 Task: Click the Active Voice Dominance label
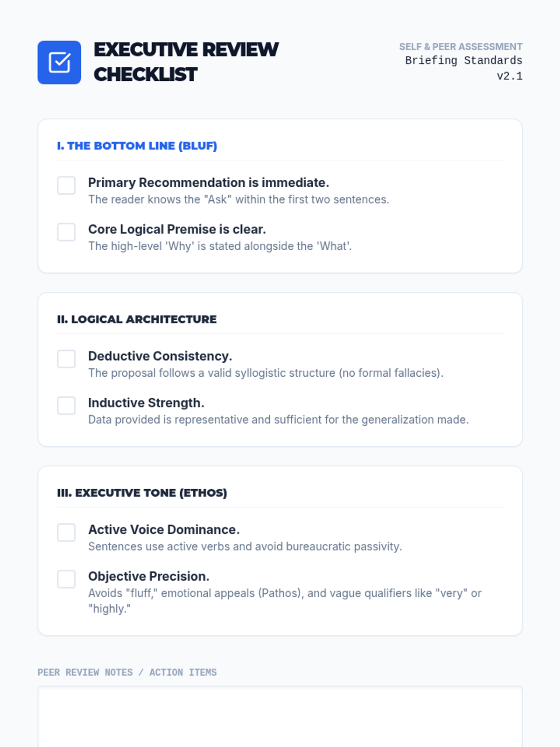(163, 530)
